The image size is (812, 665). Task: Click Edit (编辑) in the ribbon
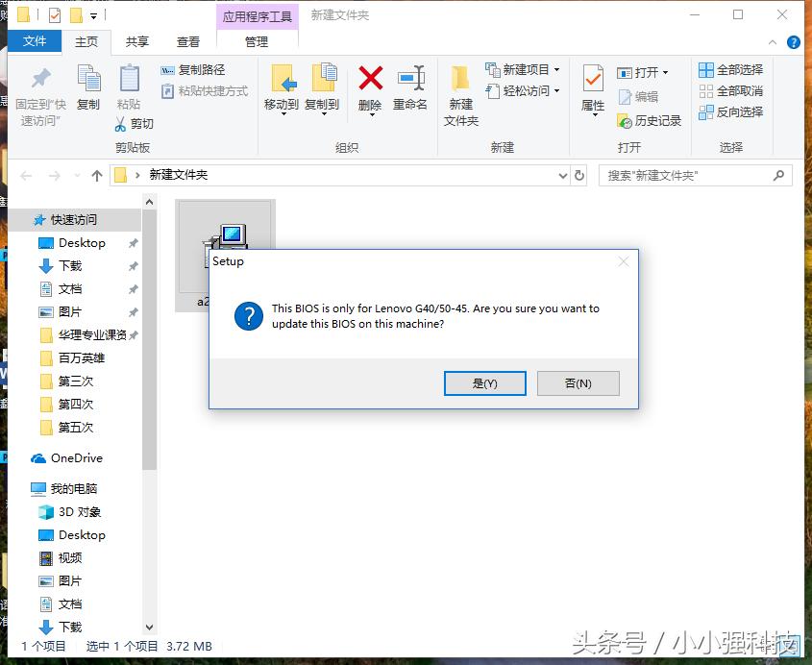point(638,96)
